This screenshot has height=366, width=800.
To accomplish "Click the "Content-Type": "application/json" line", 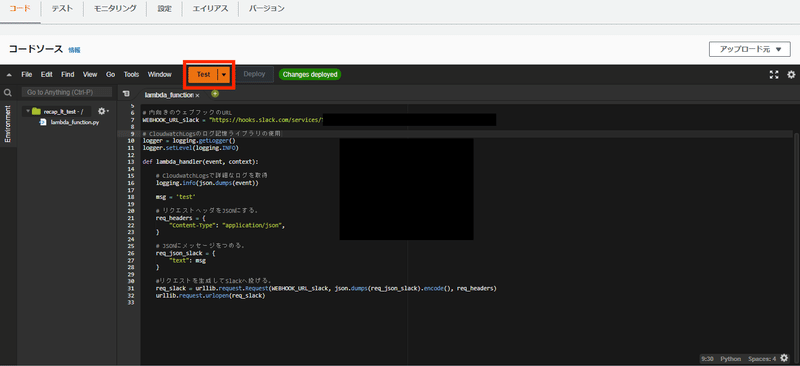I will tap(227, 225).
